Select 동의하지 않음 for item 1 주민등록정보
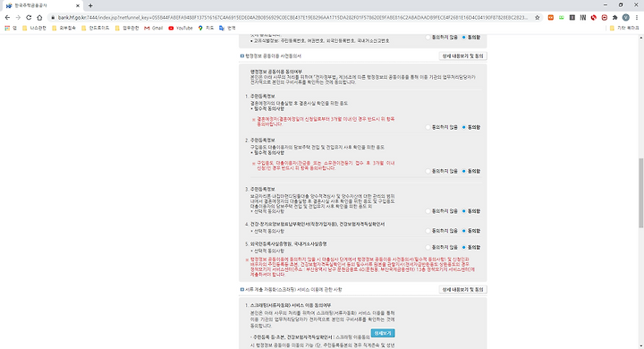This screenshot has height=349, width=644. 428,127
